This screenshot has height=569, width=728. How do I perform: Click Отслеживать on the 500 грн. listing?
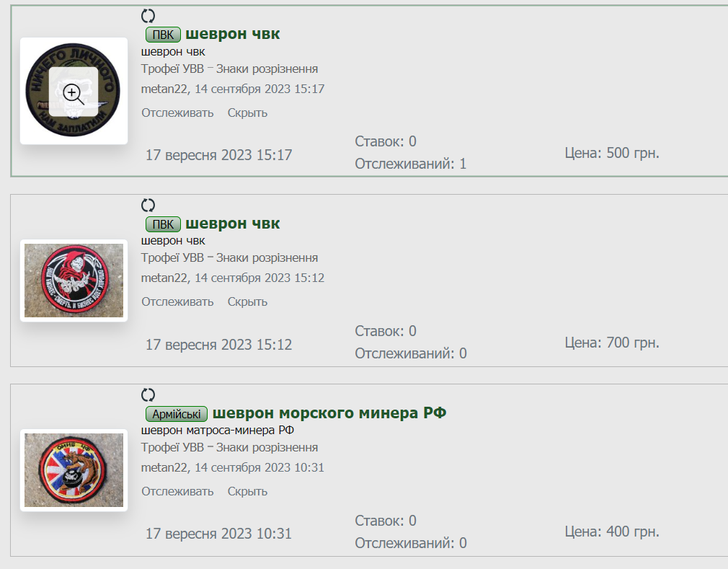click(177, 113)
